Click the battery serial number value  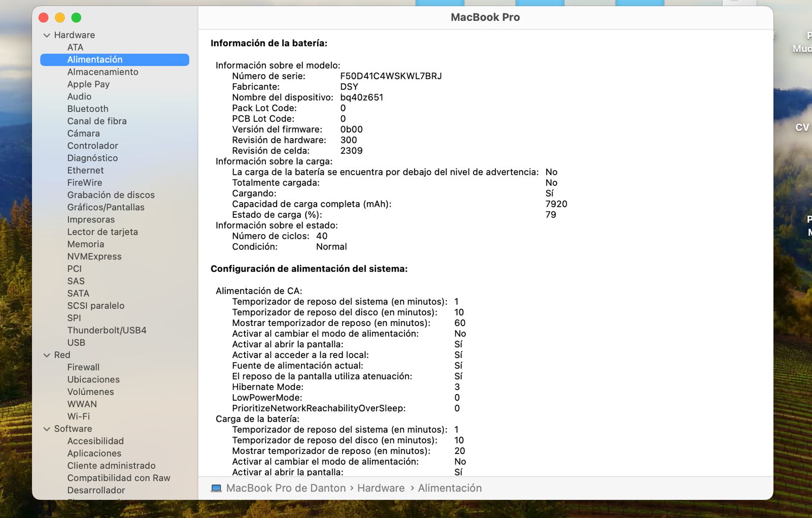[x=391, y=76]
